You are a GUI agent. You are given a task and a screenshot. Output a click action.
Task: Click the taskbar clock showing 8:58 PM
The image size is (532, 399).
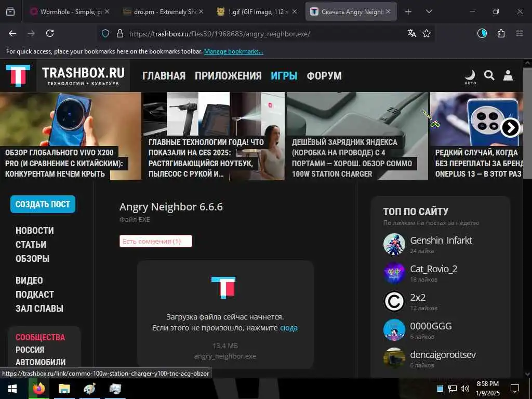487,389
